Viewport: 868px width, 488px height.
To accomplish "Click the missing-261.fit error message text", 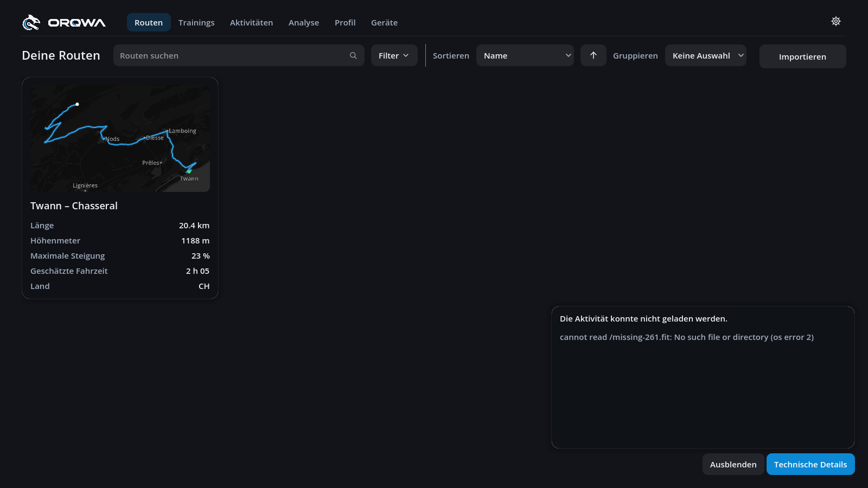I will (x=686, y=337).
